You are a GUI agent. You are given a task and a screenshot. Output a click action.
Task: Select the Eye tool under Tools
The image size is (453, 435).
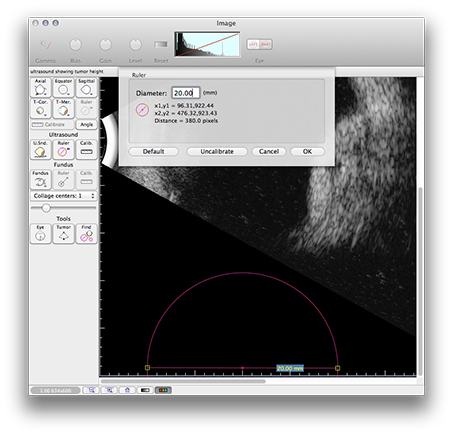[40, 234]
